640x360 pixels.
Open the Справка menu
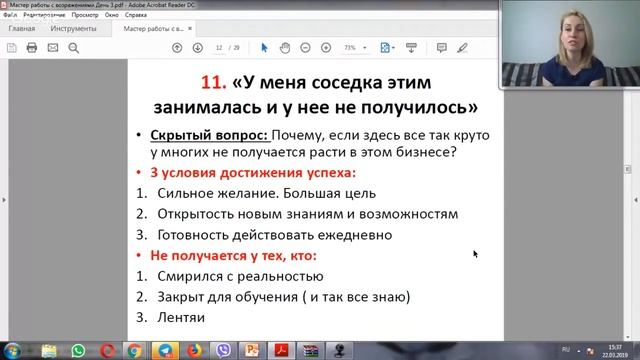pos(136,15)
